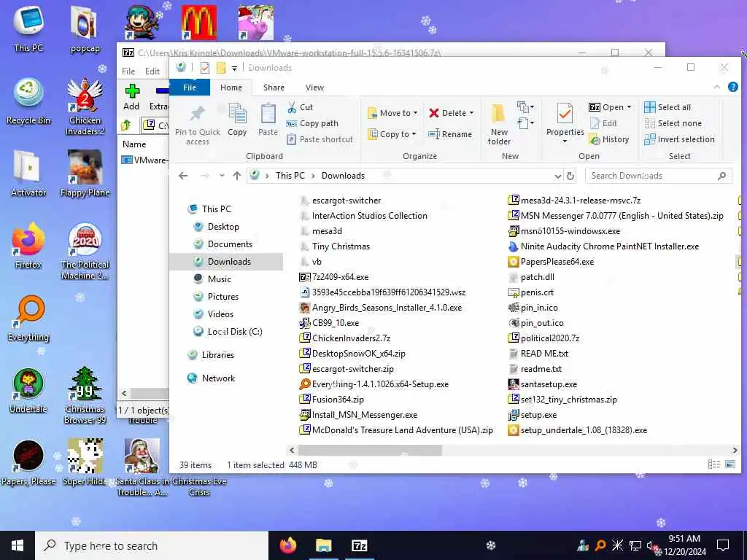Click the Rename button
This screenshot has height=560, width=747.
[450, 134]
